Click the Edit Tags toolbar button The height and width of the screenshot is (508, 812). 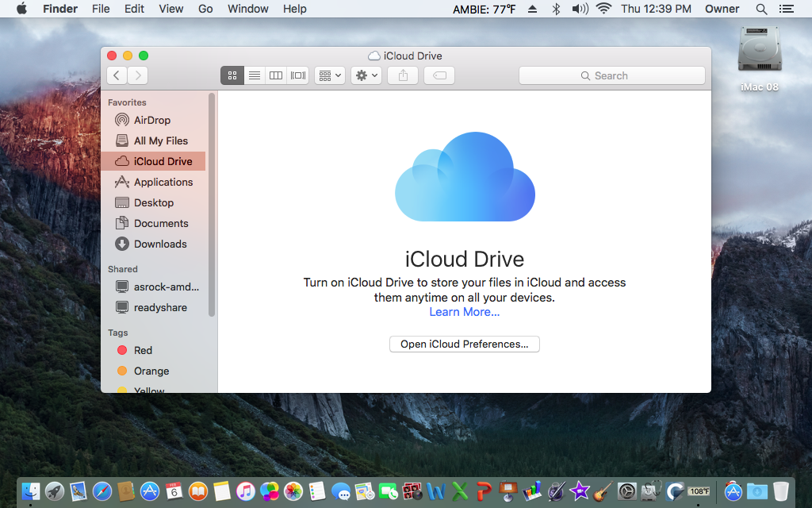(439, 75)
